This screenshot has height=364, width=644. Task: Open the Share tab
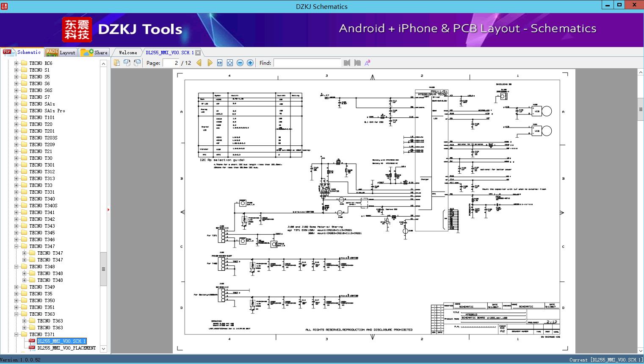point(94,53)
